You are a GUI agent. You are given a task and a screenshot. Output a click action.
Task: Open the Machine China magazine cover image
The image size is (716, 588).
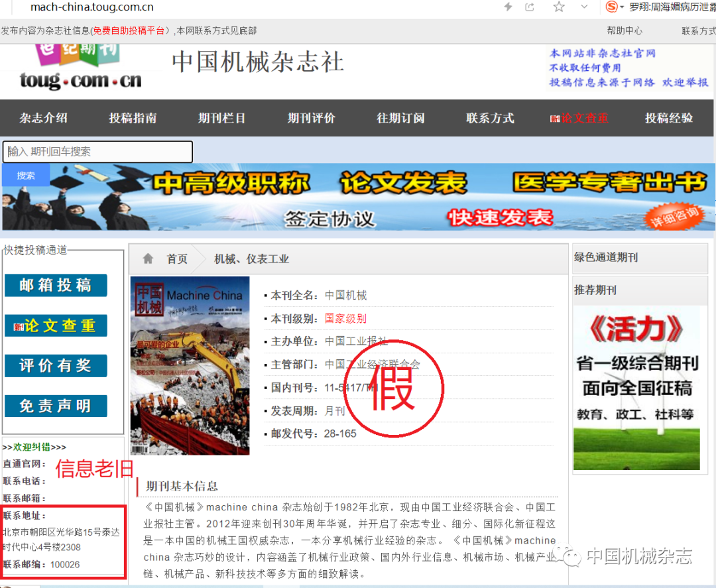[x=190, y=366]
